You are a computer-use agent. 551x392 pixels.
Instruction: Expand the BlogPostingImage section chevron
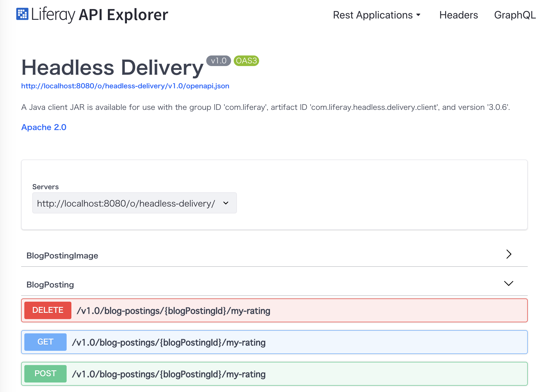click(x=509, y=254)
